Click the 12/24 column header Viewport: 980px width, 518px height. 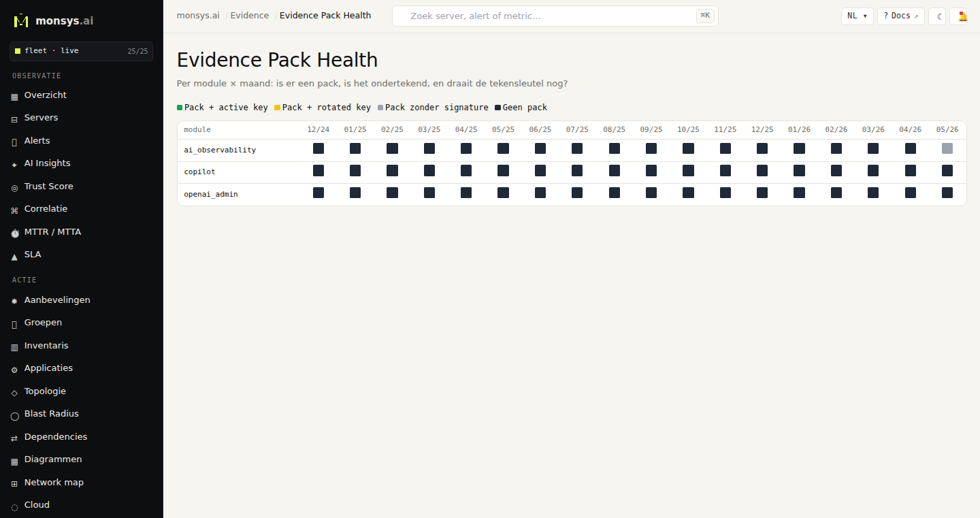tap(318, 129)
